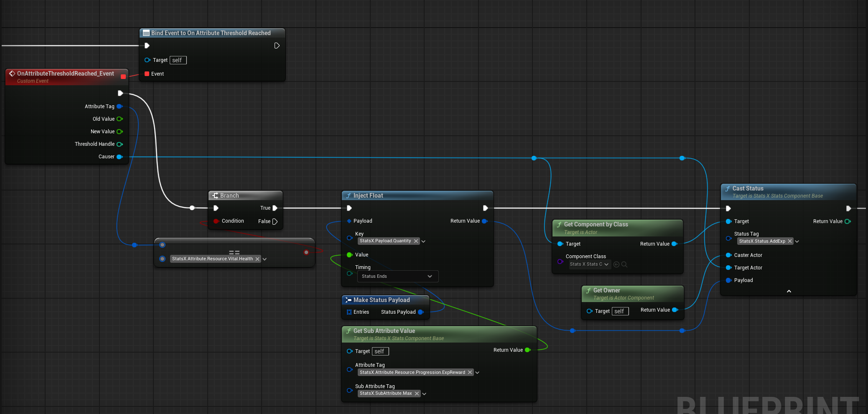The image size is (868, 414).
Task: Click the Causer output pin on custom event
Action: pos(120,157)
